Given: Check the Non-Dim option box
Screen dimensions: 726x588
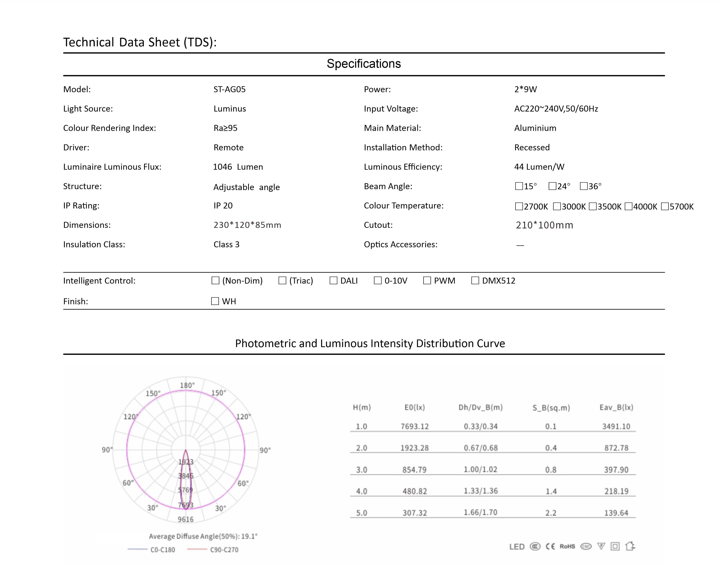Looking at the screenshot, I should (x=215, y=281).
